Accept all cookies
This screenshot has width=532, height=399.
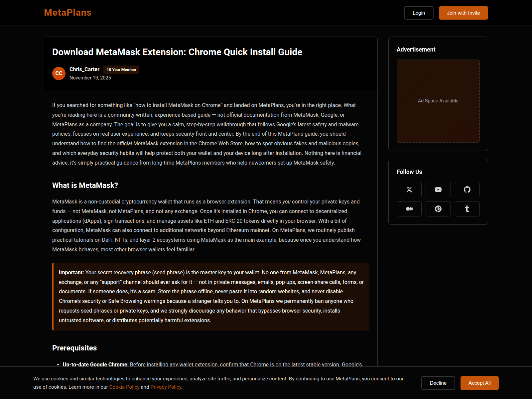coord(479,383)
